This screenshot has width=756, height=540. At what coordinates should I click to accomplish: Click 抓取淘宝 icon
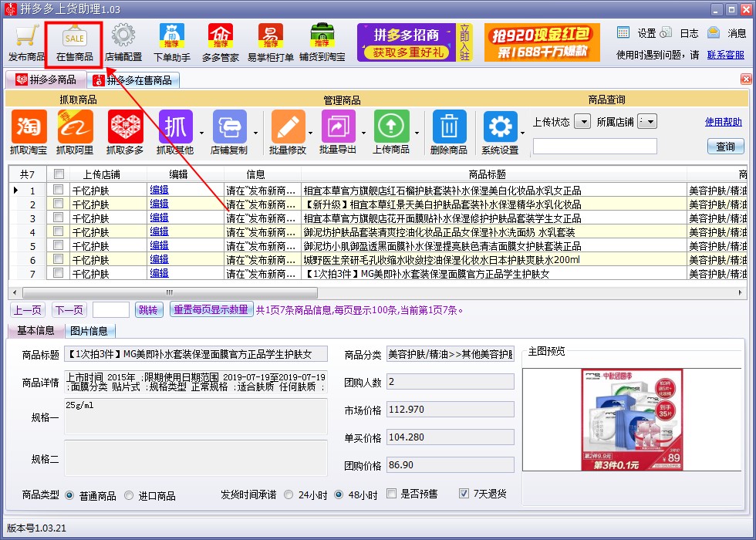[29, 132]
